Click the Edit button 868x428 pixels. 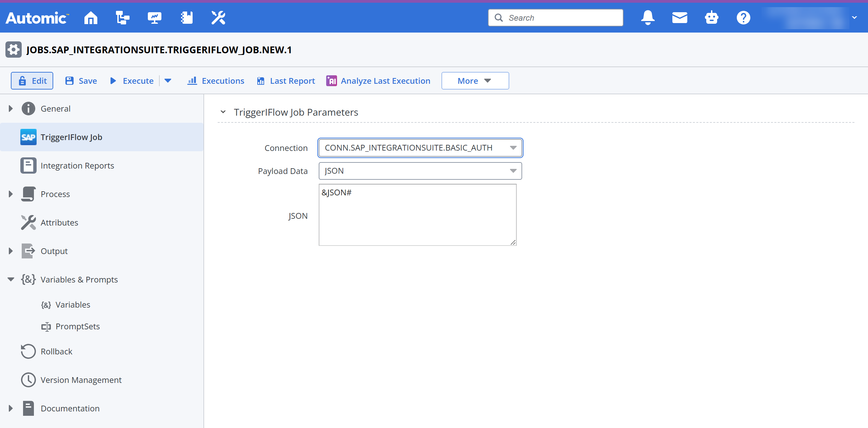click(x=32, y=81)
